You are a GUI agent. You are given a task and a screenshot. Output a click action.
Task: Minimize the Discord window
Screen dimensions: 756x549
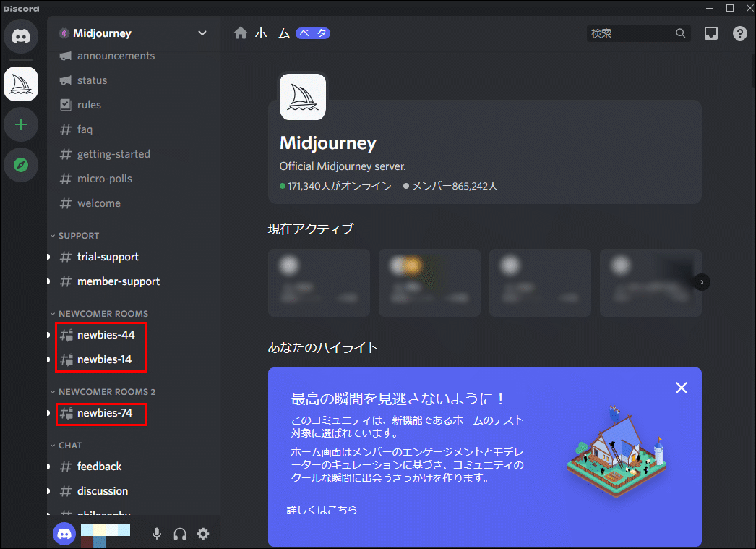click(710, 8)
